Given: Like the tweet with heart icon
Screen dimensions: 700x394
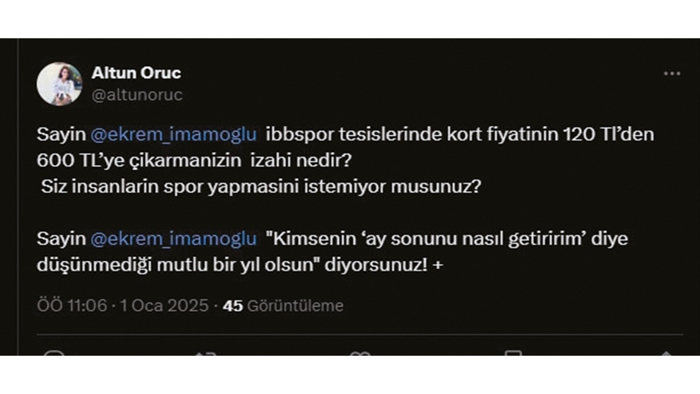Looking at the screenshot, I should coord(360,353).
